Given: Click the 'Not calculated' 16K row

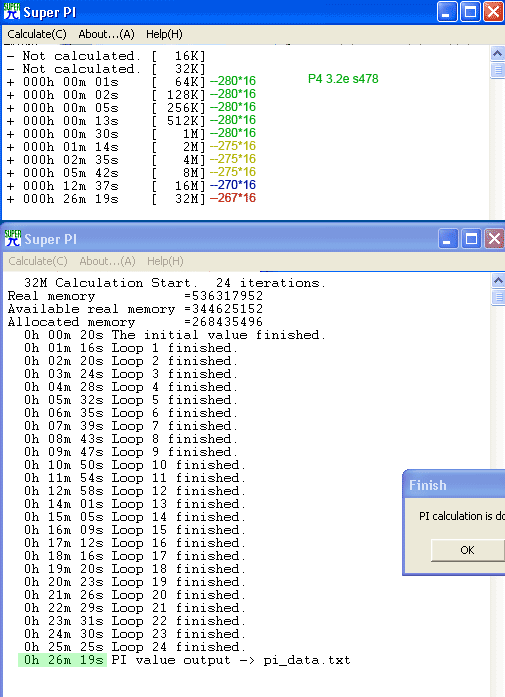Looking at the screenshot, I should (x=106, y=56).
